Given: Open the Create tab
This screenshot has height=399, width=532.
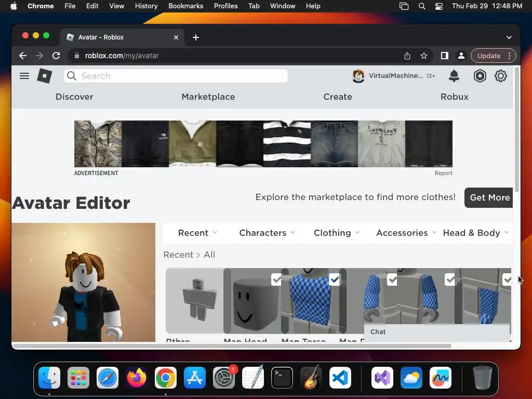Looking at the screenshot, I should click(338, 97).
